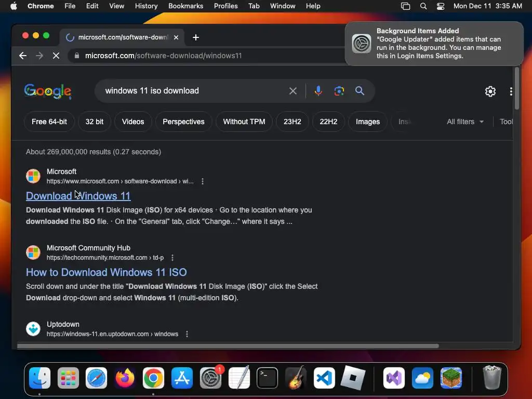
Task: Select the Images filter chip
Action: (x=368, y=122)
